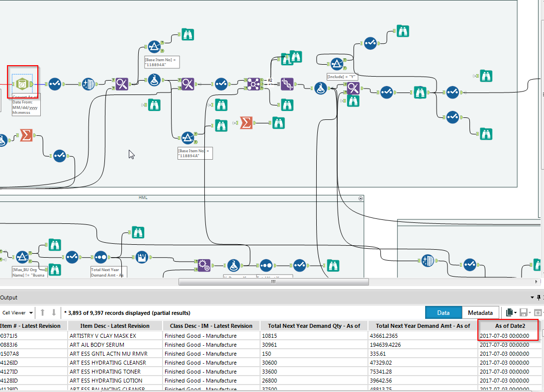Select the Formula tool with flask icon

coord(154,80)
